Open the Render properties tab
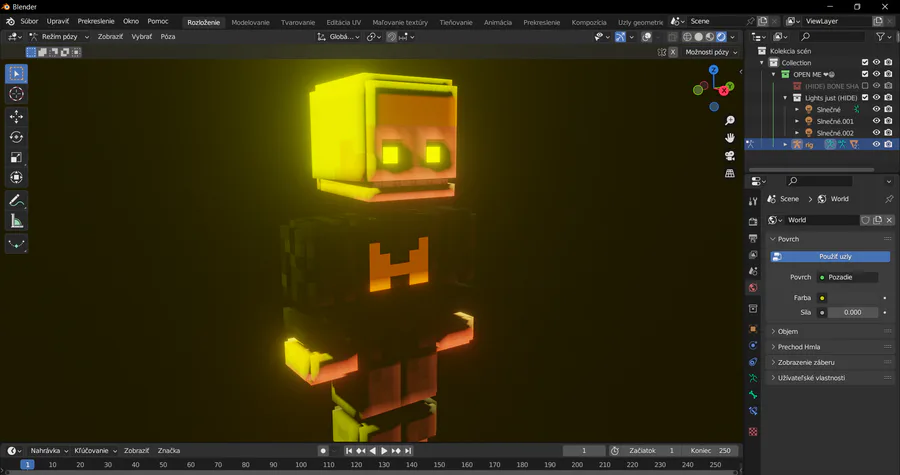 [753, 221]
